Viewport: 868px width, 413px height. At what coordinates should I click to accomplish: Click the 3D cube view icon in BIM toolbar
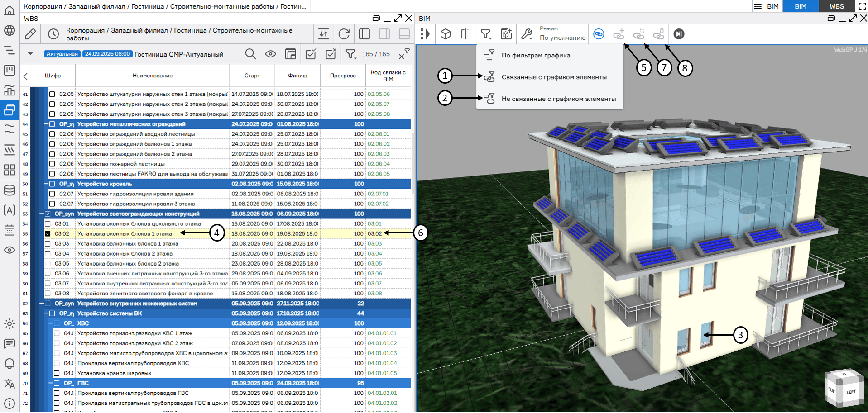click(446, 34)
